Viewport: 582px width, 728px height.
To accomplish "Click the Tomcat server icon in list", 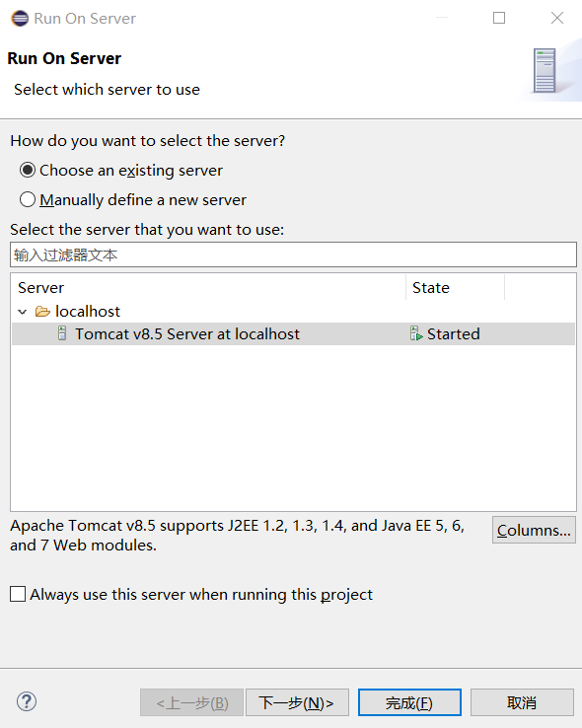I will pos(62,333).
